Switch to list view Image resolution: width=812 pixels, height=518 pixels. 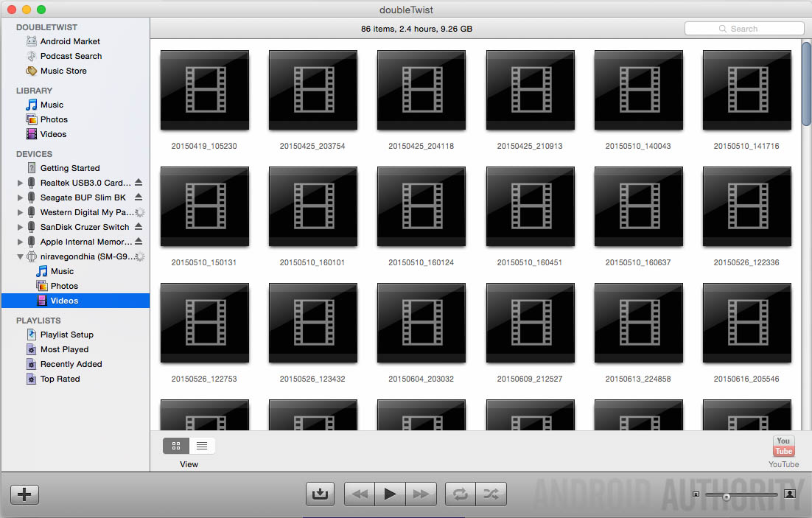point(202,446)
